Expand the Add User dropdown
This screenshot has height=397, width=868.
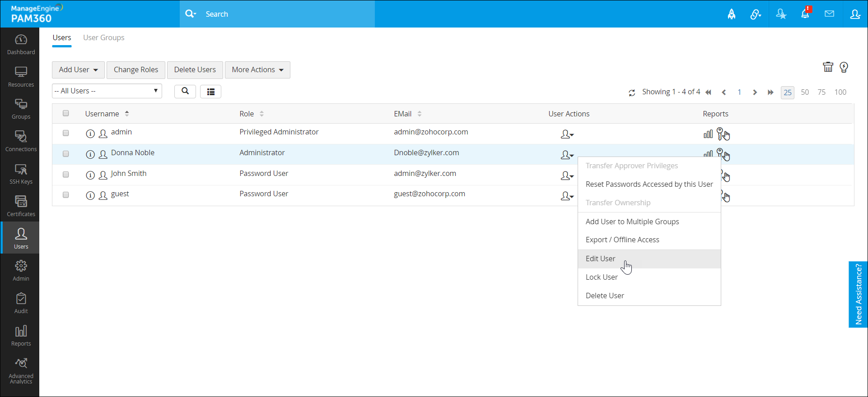pyautogui.click(x=78, y=70)
